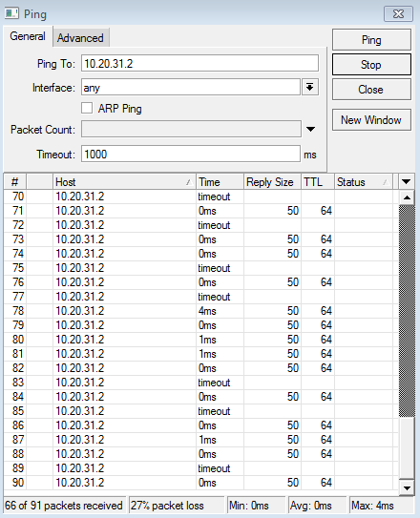Click the 1ms time in row 80
Screen dimensions: 420x518
(207, 340)
